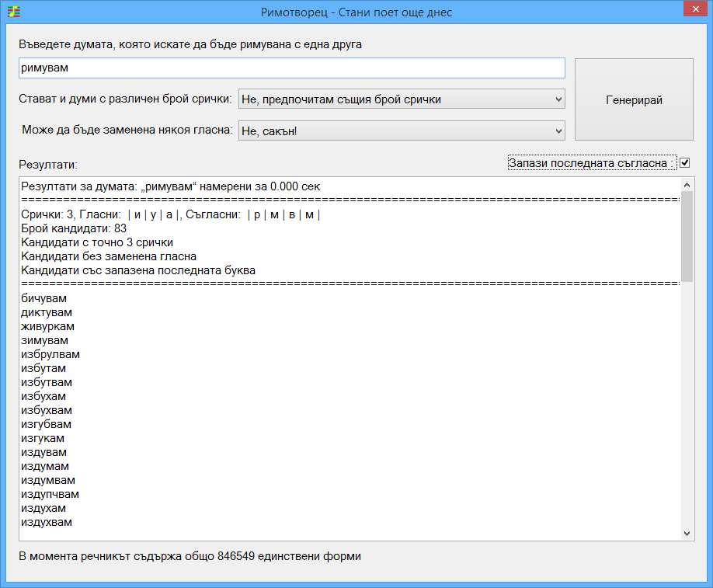Click the results scrollbar up arrow
The height and width of the screenshot is (588, 713).
pos(687,185)
